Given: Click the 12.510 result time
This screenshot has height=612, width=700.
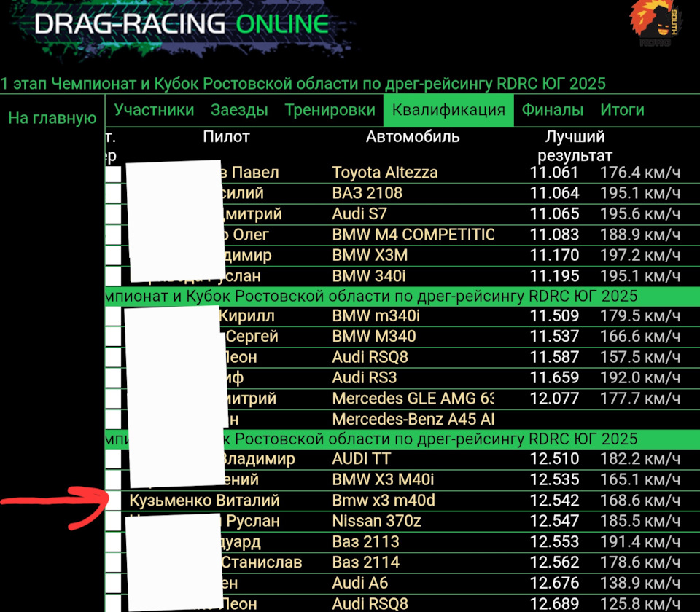Looking at the screenshot, I should [554, 458].
